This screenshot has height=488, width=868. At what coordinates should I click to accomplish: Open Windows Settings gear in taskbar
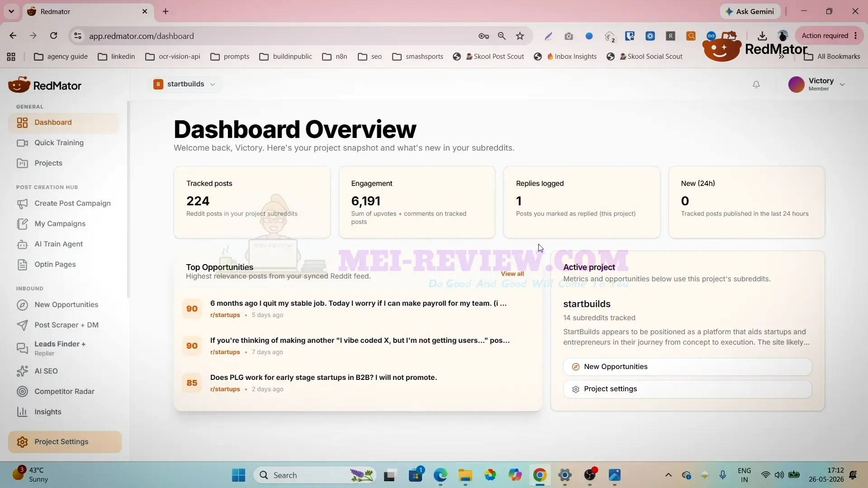pyautogui.click(x=564, y=475)
